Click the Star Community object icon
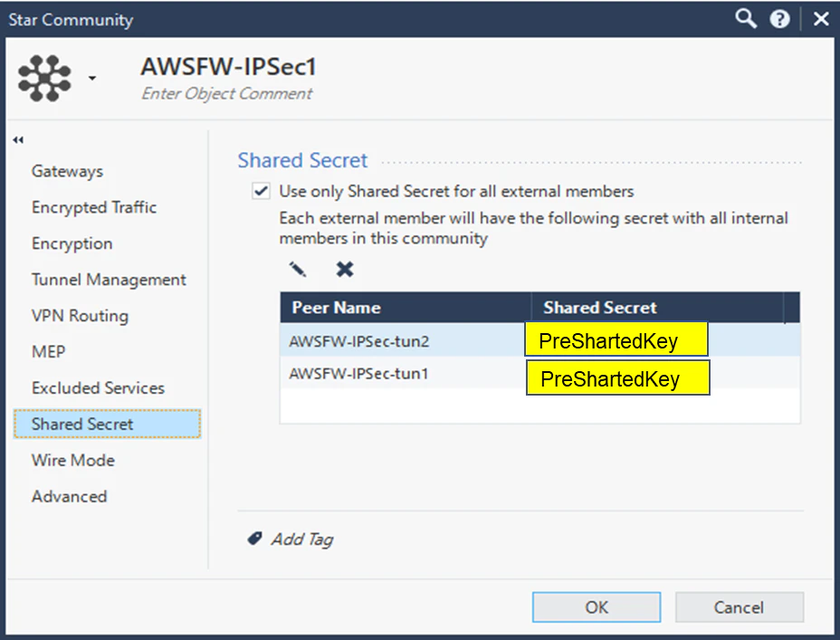Image resolution: width=840 pixels, height=640 pixels. click(44, 78)
